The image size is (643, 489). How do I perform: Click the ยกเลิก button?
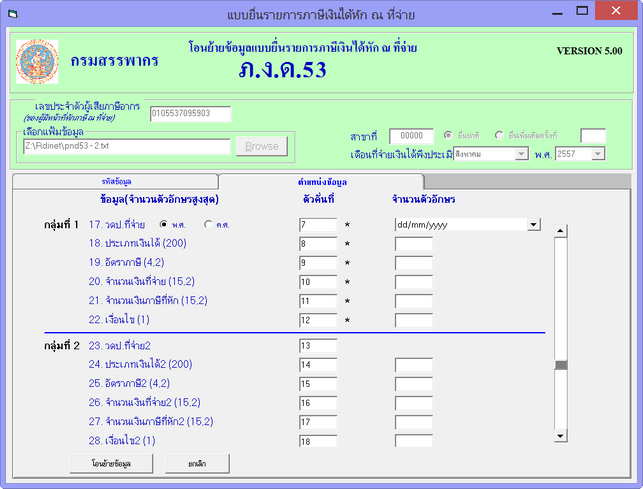tap(197, 464)
